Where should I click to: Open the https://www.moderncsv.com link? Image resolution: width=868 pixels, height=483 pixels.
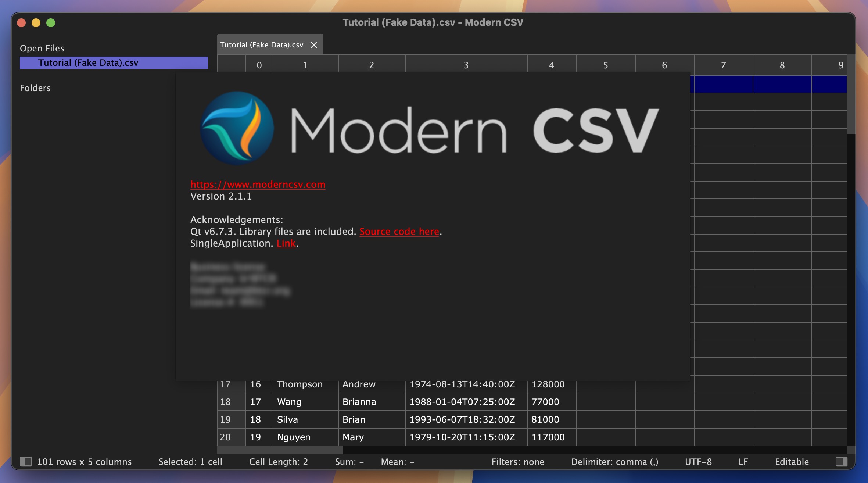coord(258,185)
